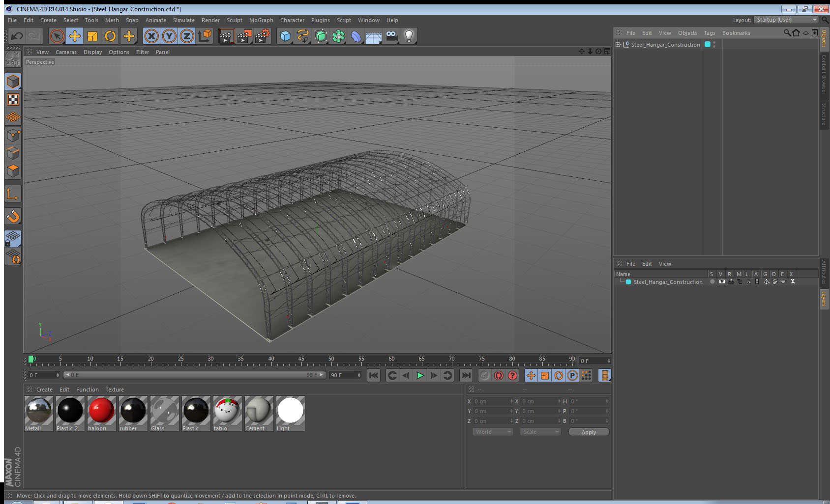Click the Apply button
Screen dimensions: 830x504
(589, 432)
